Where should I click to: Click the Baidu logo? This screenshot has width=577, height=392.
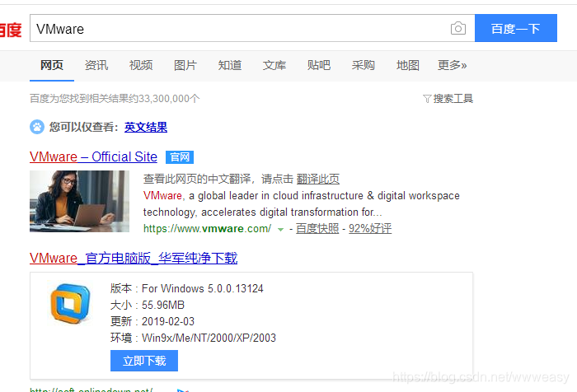(10, 30)
